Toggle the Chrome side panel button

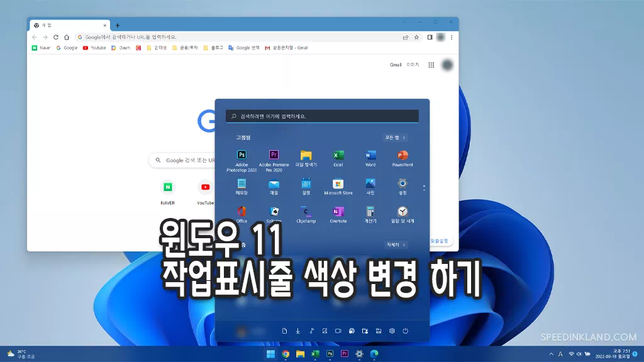click(x=430, y=37)
